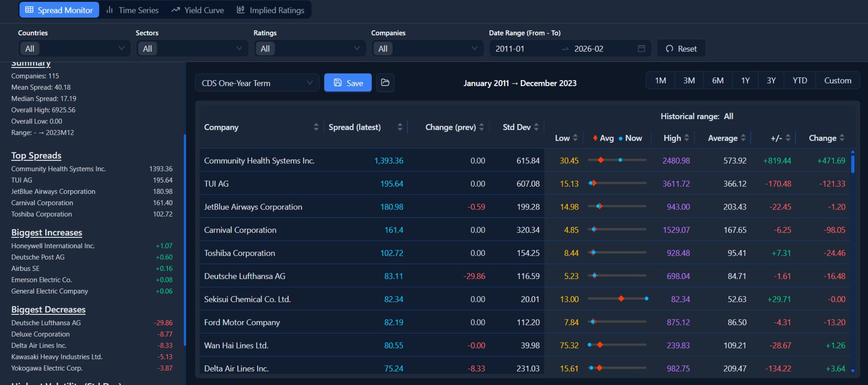Select the TUI AG table row
868x385 pixels.
[x=525, y=183]
